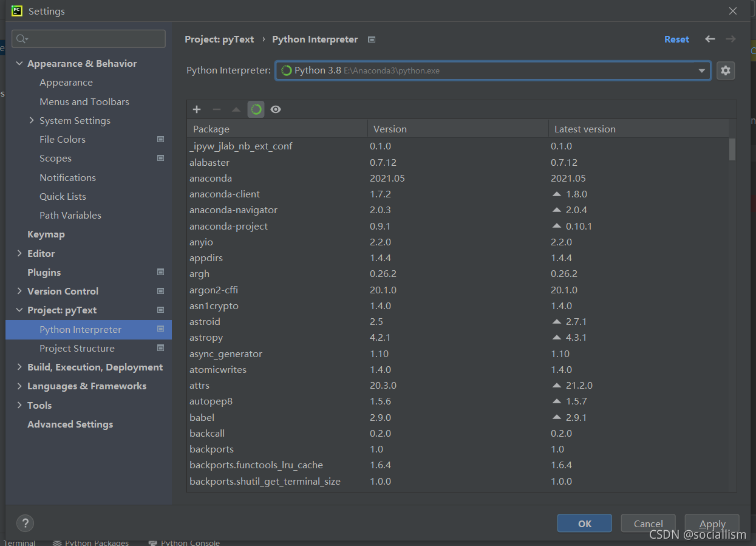Click the help question mark button
756x546 pixels.
pos(25,523)
